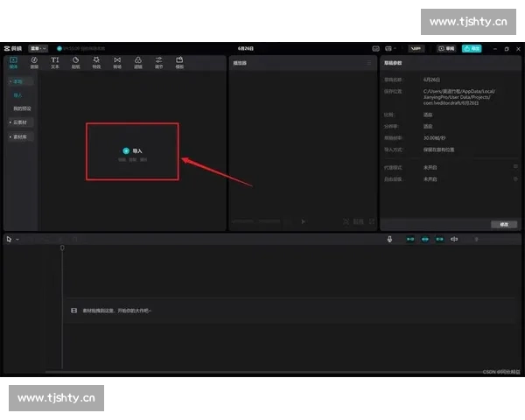Click the 未开启 value for proxy mode

tap(430, 167)
